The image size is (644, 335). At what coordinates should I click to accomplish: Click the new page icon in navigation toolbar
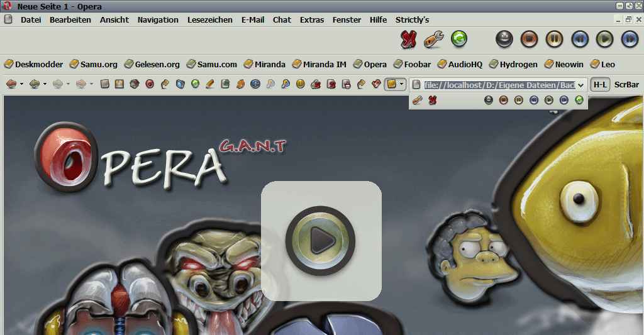click(105, 84)
